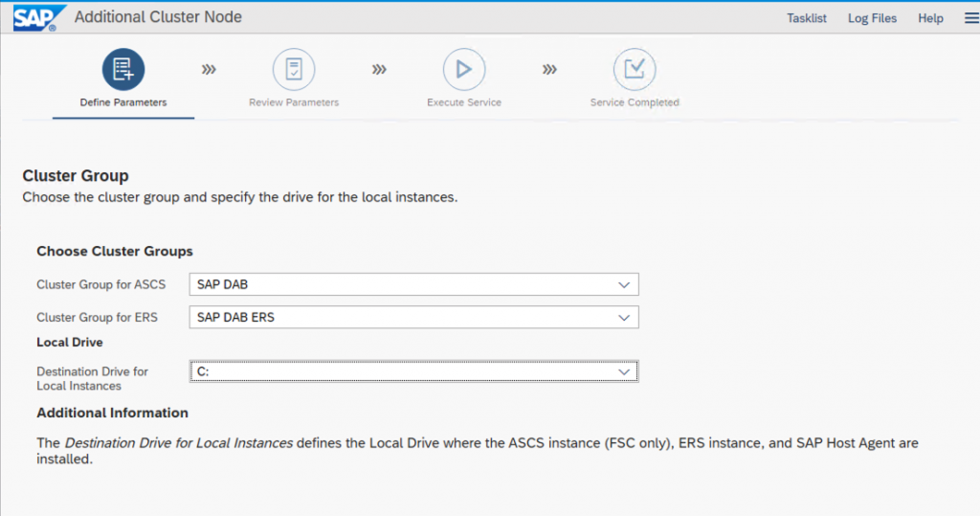Click the Cluster Group for ASCS label
980x516 pixels.
pos(100,284)
